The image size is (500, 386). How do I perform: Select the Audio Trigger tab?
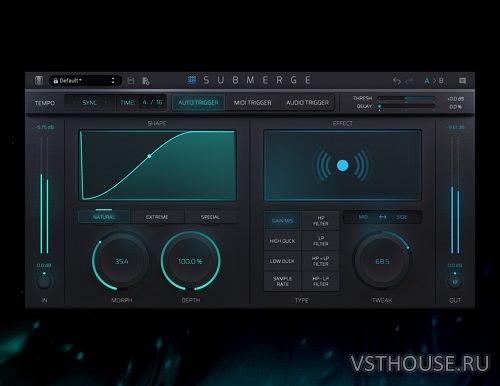[x=307, y=103]
